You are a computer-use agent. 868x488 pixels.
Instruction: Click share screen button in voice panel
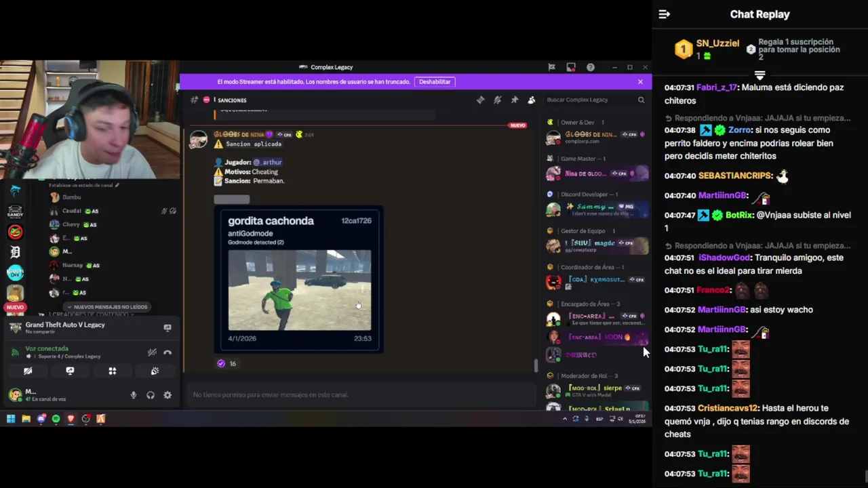(x=70, y=371)
